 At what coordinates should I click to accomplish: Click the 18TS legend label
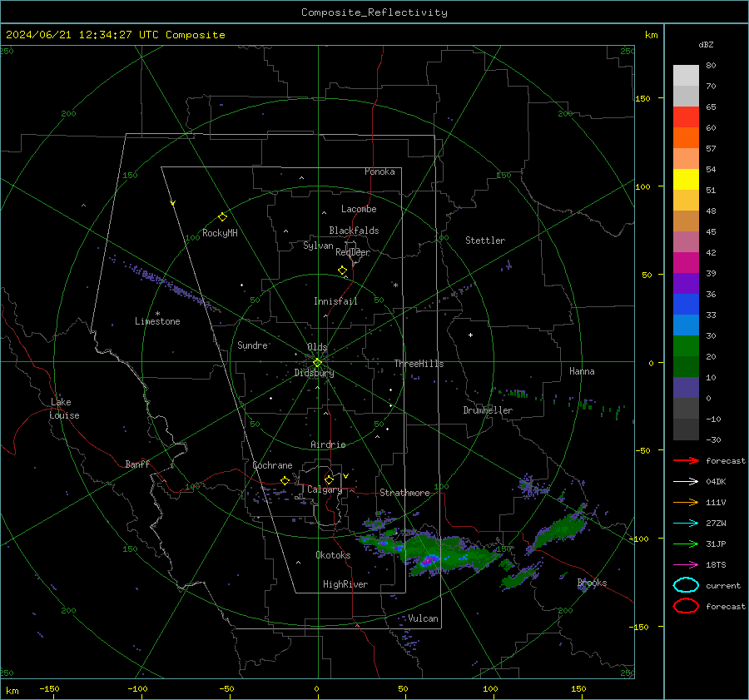716,565
